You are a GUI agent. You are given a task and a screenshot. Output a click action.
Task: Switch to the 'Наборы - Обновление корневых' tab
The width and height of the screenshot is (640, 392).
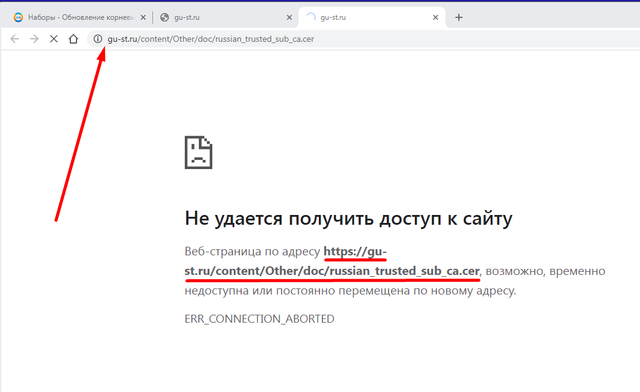point(80,18)
